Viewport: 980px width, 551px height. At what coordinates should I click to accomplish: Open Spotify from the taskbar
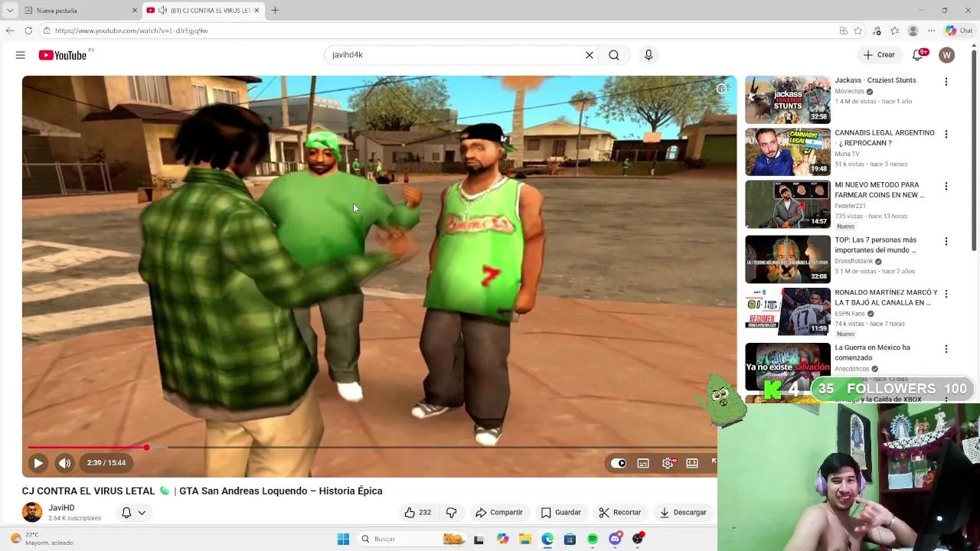[593, 539]
